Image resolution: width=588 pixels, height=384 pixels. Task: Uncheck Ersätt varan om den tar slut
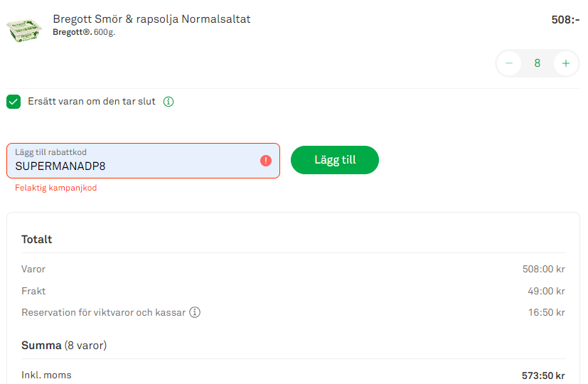[14, 102]
